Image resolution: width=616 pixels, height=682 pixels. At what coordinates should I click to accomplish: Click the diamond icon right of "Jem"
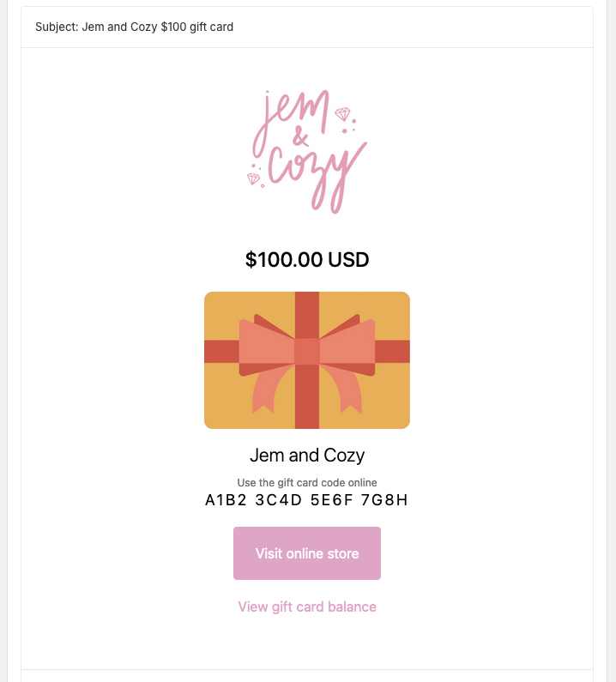(342, 114)
